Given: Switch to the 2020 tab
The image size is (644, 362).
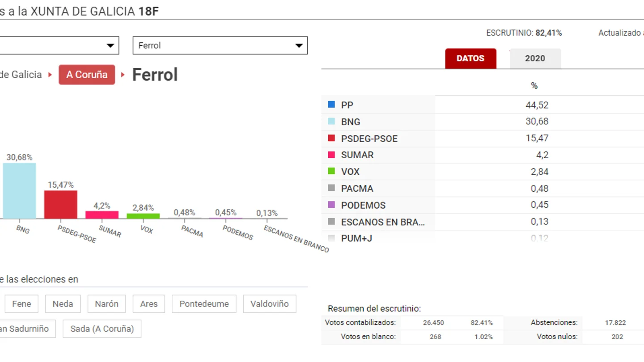Looking at the screenshot, I should click(x=535, y=59).
